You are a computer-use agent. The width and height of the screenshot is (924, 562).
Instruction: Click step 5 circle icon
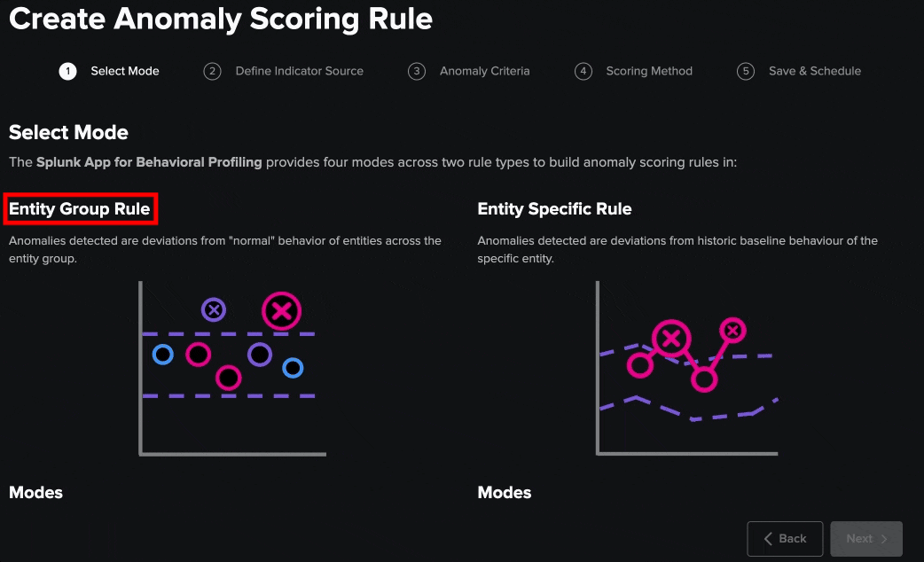point(746,72)
